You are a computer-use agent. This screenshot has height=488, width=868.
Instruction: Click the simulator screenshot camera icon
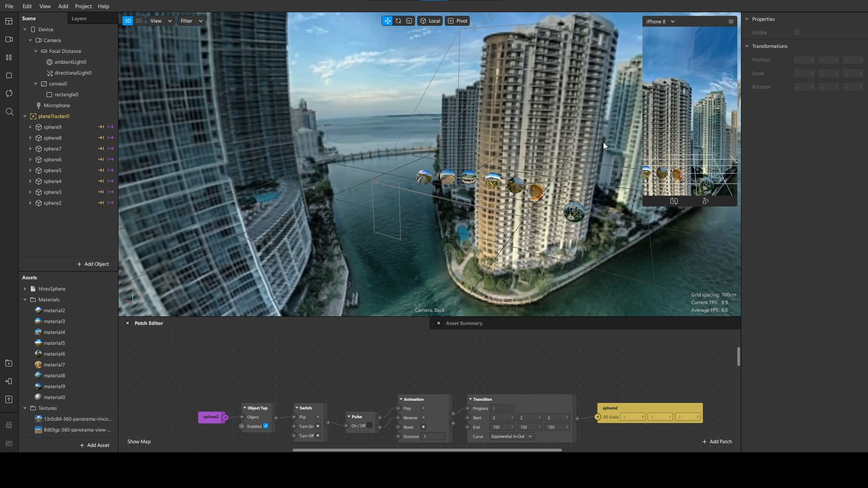(x=674, y=201)
